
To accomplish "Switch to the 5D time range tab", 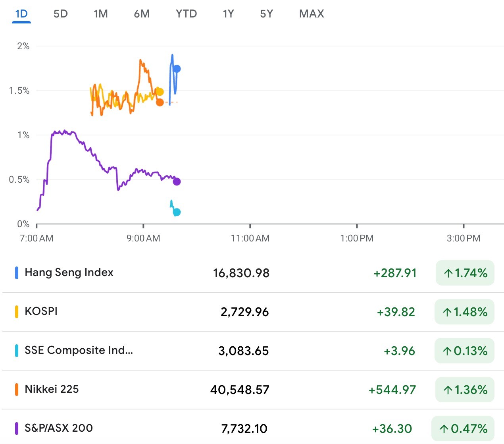I will coord(61,14).
